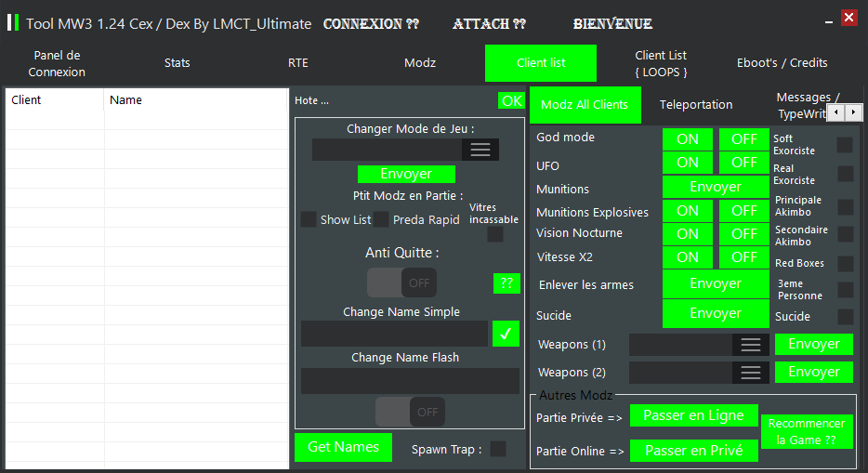This screenshot has width=868, height=473.
Task: Select the Client list tab
Action: tap(541, 63)
